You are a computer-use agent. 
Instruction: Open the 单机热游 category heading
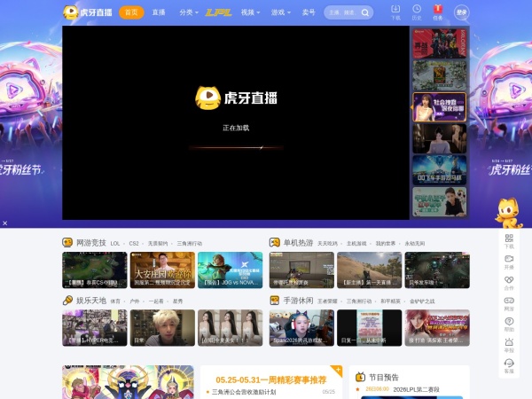click(x=298, y=243)
